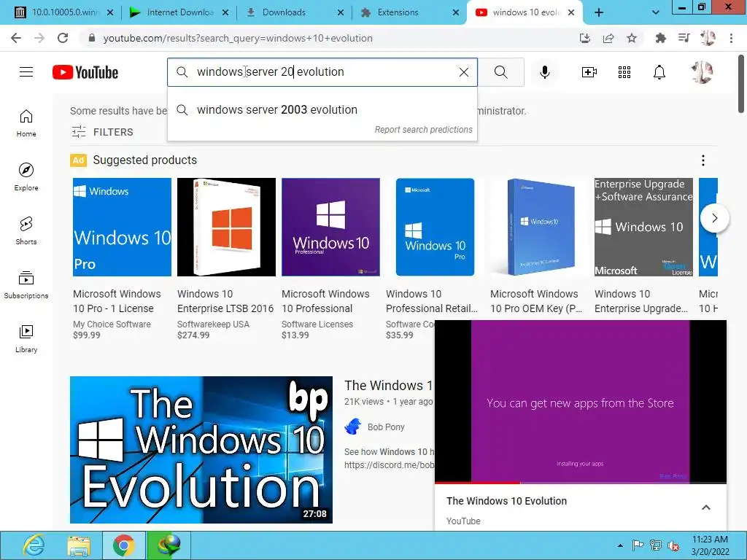Collapse the mini player with the chevron

tap(706, 507)
